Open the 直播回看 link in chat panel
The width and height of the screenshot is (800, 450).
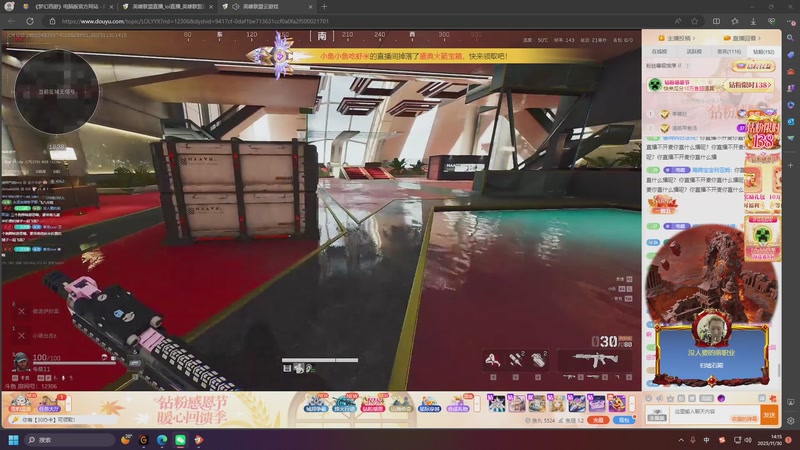click(x=742, y=38)
